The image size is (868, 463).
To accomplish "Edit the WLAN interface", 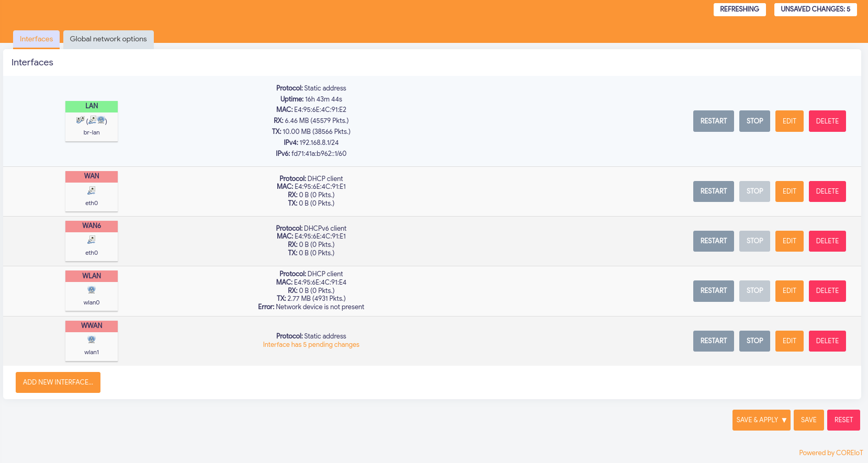I will click(x=789, y=291).
